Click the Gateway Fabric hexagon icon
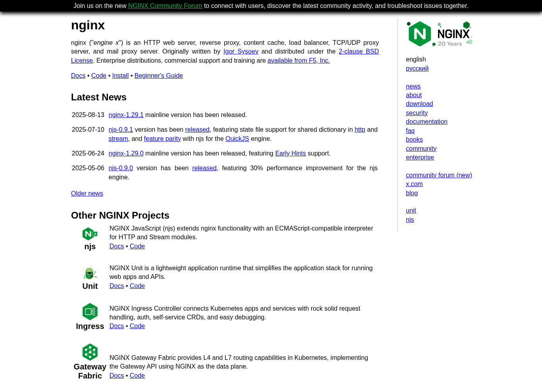This screenshot has width=542, height=392. click(x=90, y=352)
